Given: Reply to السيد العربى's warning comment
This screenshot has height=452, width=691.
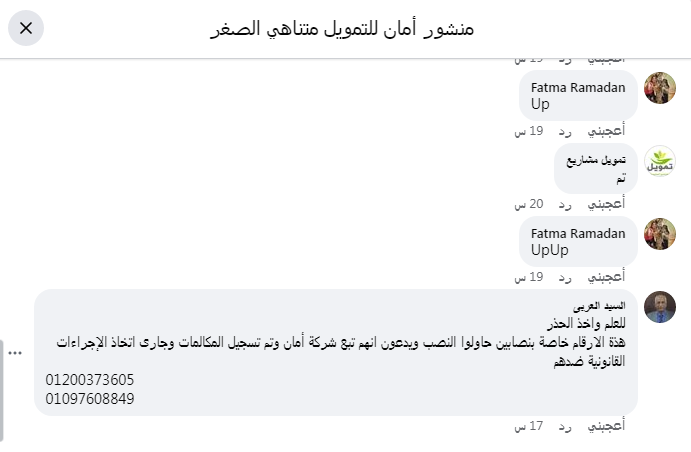Looking at the screenshot, I should [x=565, y=425].
